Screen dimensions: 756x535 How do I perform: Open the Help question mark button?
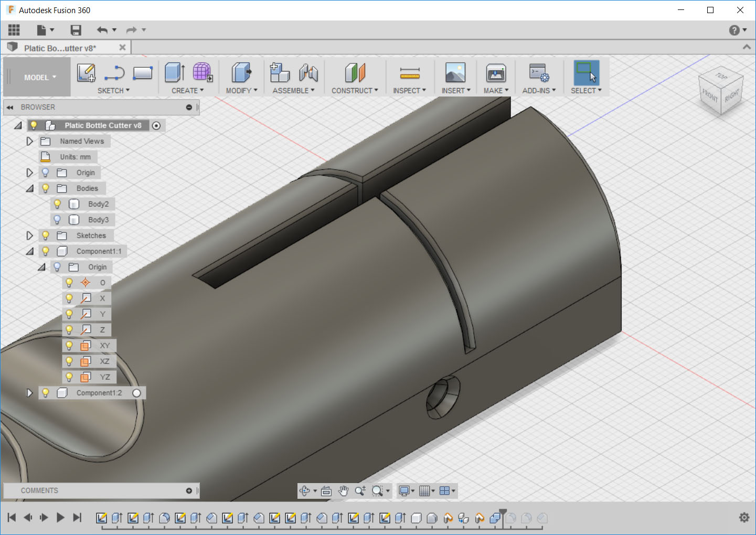click(734, 30)
